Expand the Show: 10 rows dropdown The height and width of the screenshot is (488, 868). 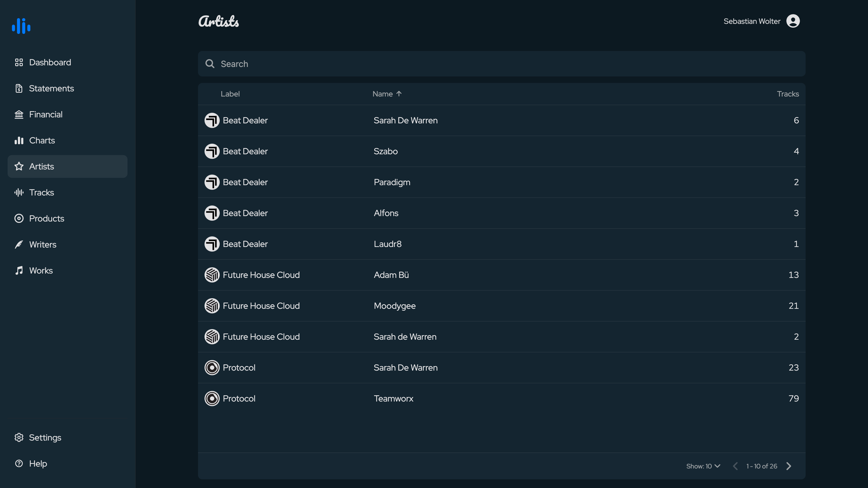703,466
